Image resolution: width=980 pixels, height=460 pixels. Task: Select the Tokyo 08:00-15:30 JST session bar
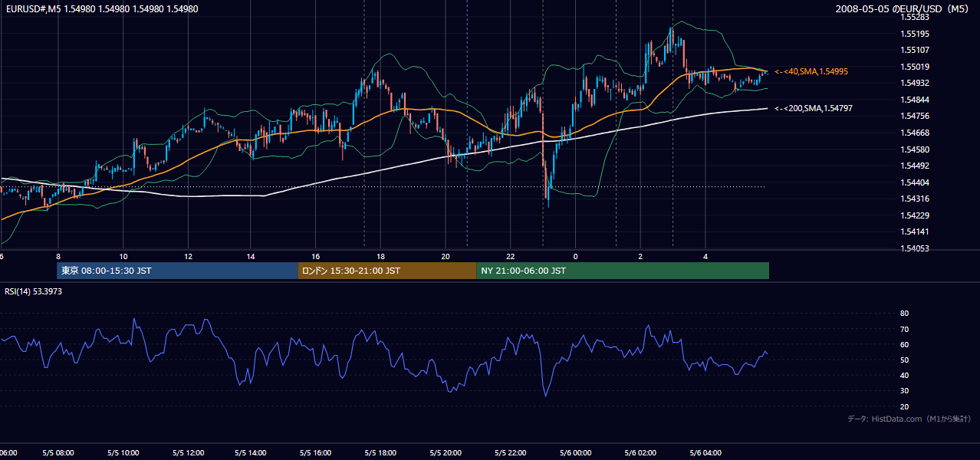[x=177, y=271]
